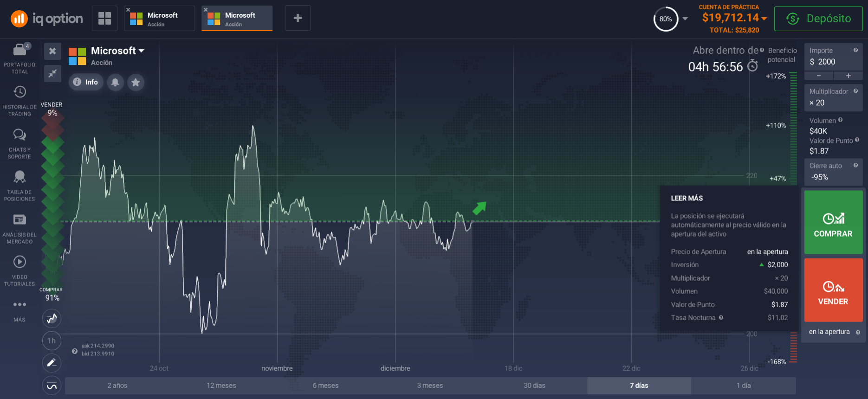868x399 pixels.
Task: Set a price alert bell for Microsoft
Action: (x=115, y=82)
